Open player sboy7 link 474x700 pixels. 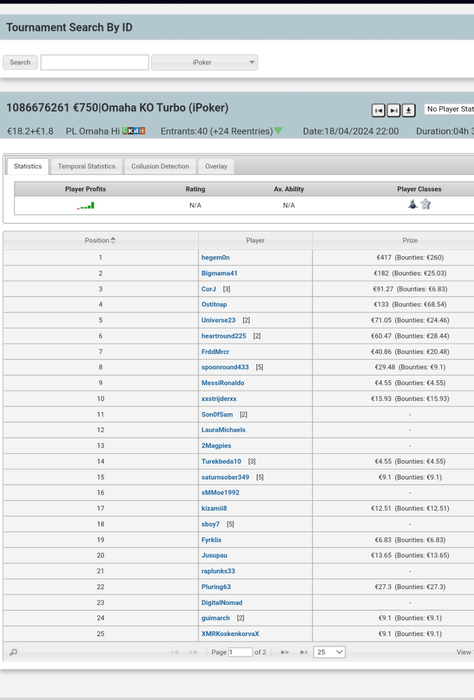point(210,524)
